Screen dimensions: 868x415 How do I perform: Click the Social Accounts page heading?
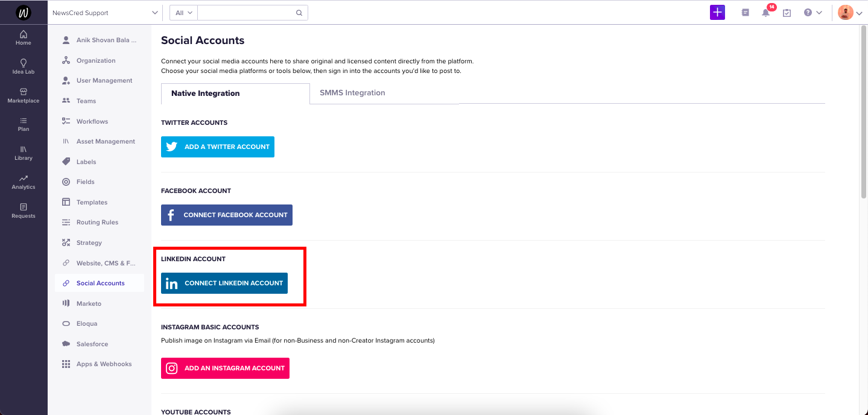click(x=203, y=41)
